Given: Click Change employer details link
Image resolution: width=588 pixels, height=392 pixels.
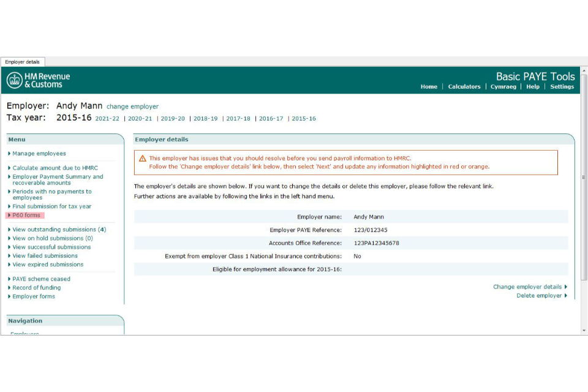Looking at the screenshot, I should [x=527, y=287].
